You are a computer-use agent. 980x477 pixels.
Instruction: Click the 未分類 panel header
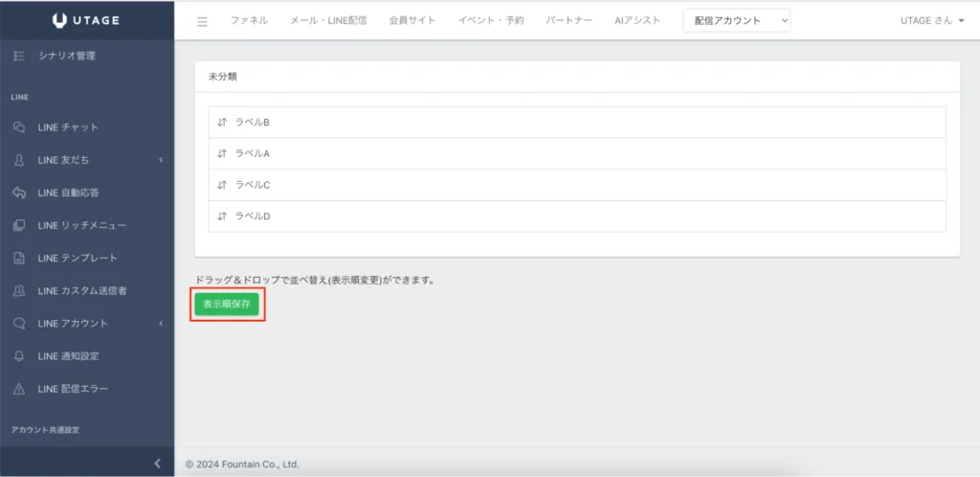(577, 77)
